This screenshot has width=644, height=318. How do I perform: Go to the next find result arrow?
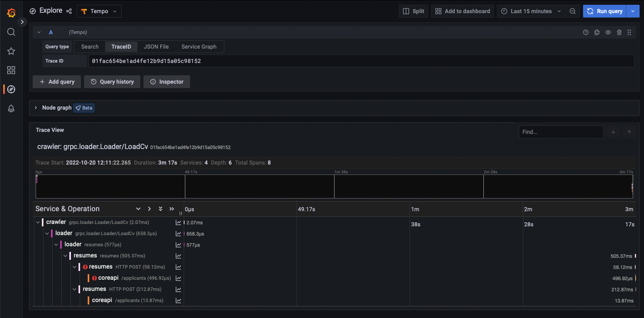613,132
